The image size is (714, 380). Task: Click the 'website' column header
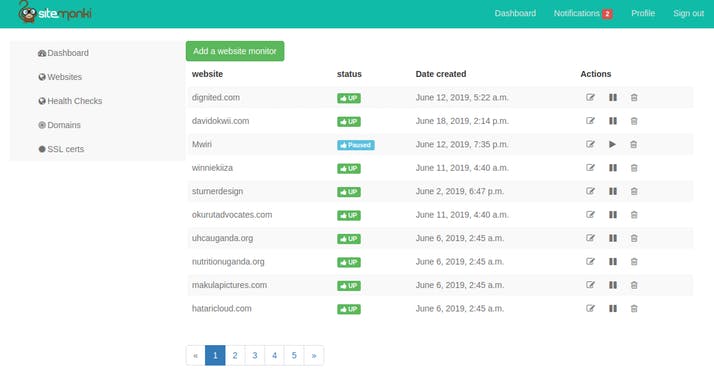tap(207, 74)
